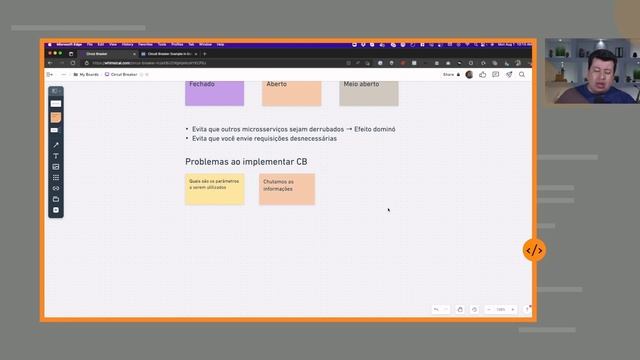Open the Help menu in menu bar
The height and width of the screenshot is (360, 640).
pos(220,44)
